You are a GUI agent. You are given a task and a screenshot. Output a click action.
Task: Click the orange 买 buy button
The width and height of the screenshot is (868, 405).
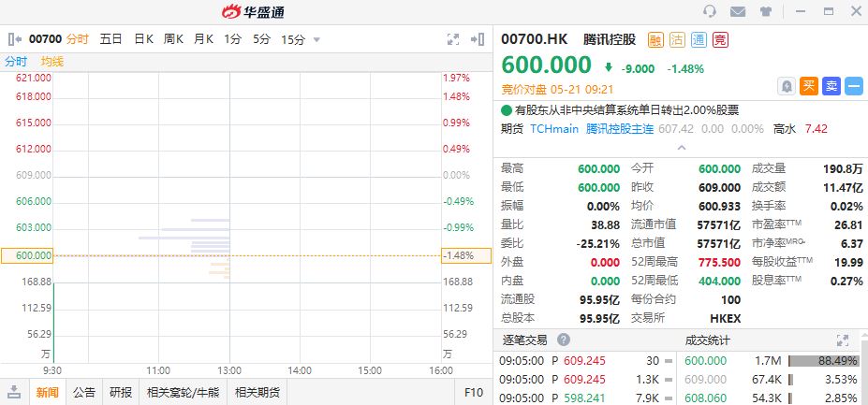pos(809,86)
